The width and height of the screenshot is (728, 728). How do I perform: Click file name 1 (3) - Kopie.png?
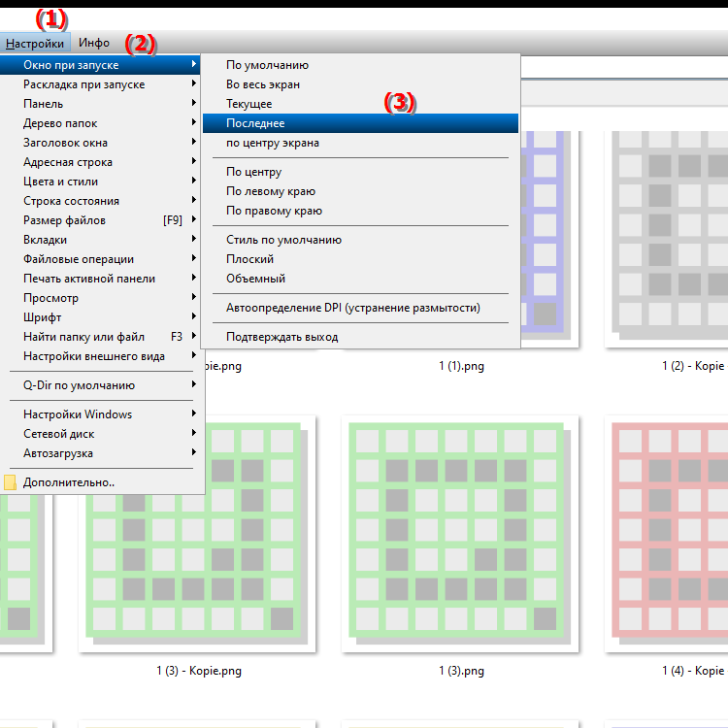(199, 671)
